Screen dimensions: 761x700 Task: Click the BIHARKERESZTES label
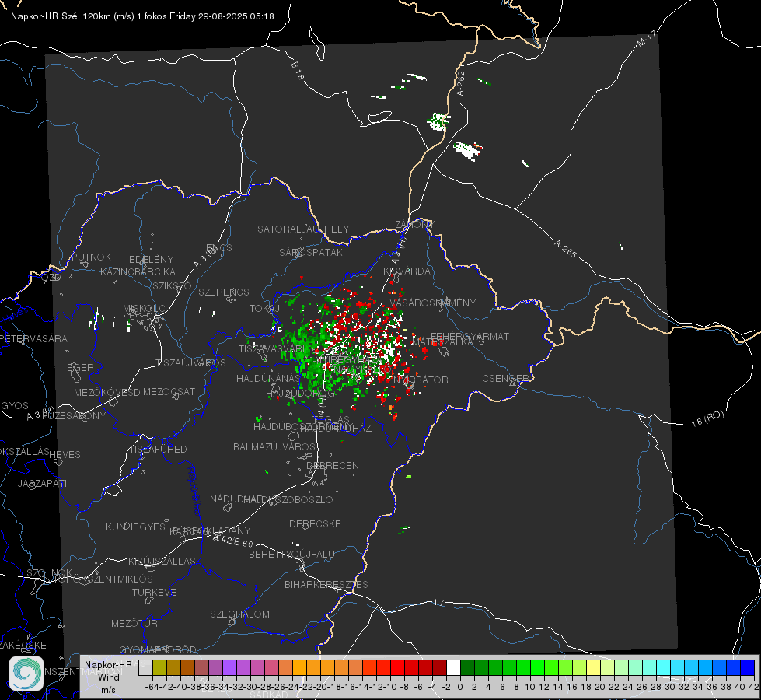326,584
